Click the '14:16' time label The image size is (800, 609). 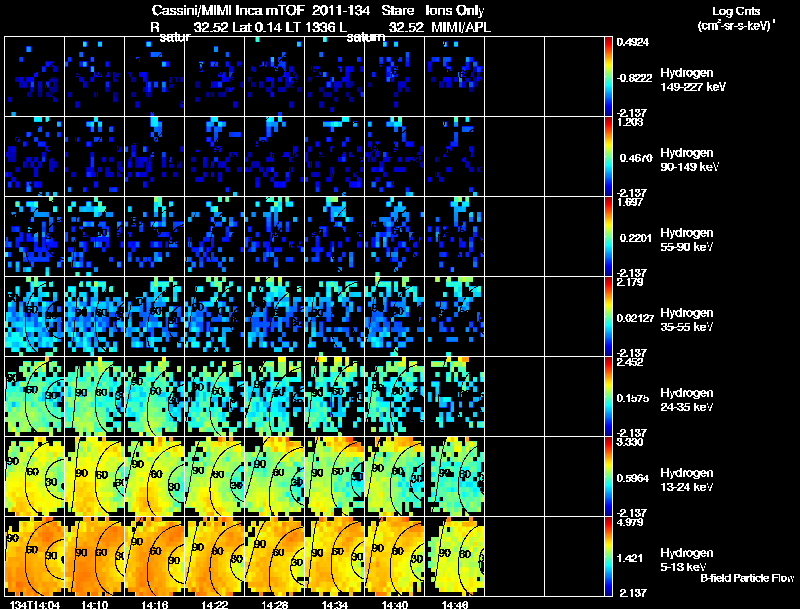click(155, 605)
